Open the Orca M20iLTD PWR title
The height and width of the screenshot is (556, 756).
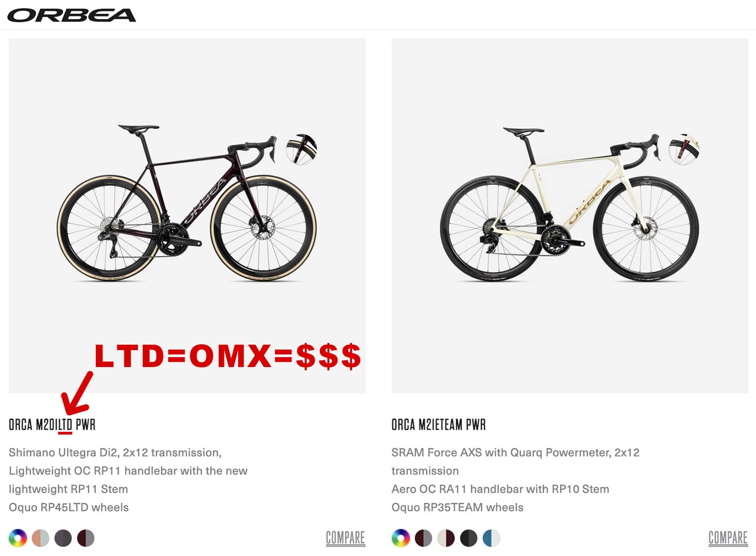pos(52,425)
